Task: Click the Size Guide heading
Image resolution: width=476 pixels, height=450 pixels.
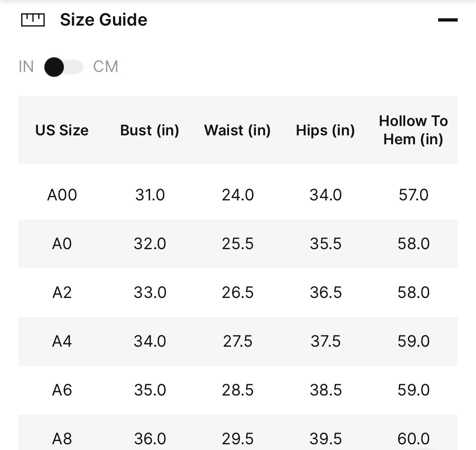Action: coord(103,20)
